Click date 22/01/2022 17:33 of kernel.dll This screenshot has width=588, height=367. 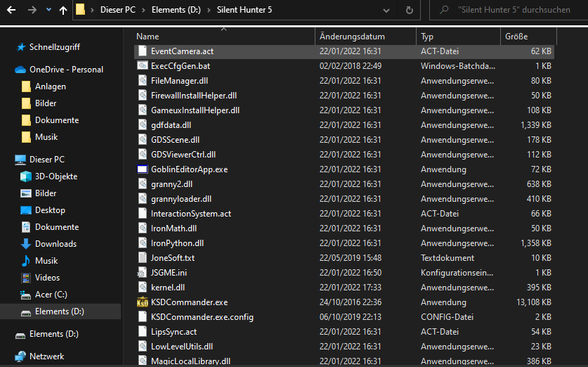point(351,288)
